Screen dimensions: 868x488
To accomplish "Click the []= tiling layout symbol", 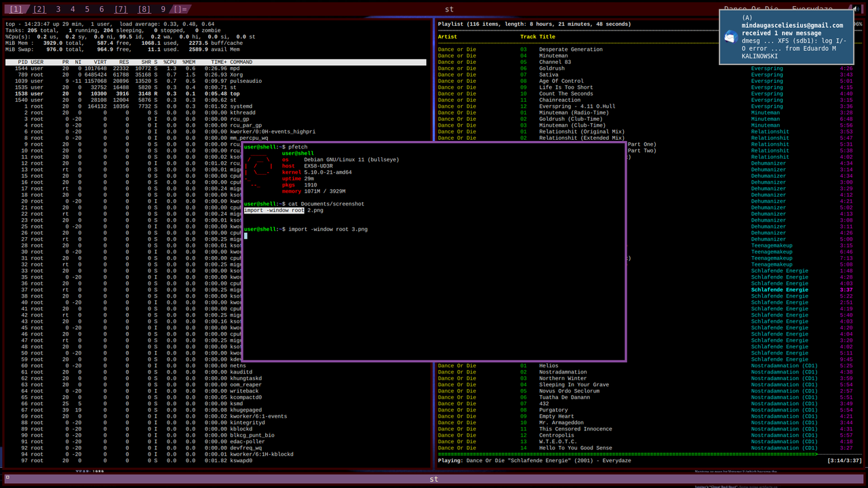I will click(180, 9).
